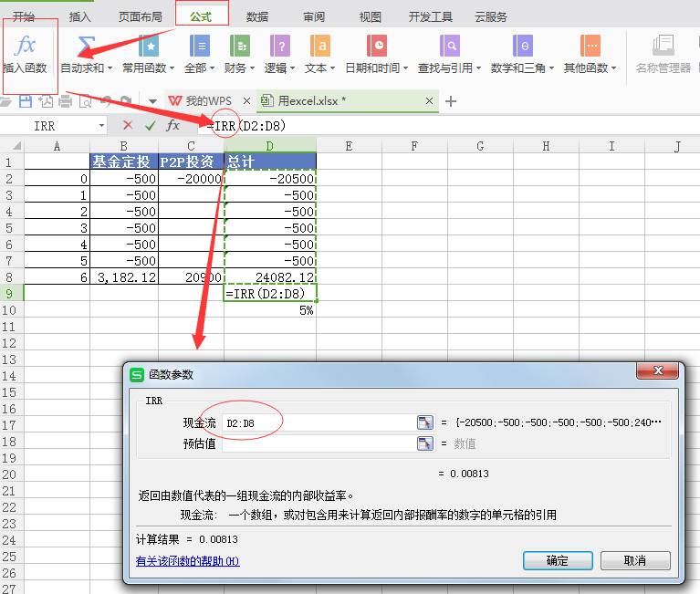Open the 日期和时间 (Date & Time) functions icon
Screen dimensions: 700x594
[376, 45]
